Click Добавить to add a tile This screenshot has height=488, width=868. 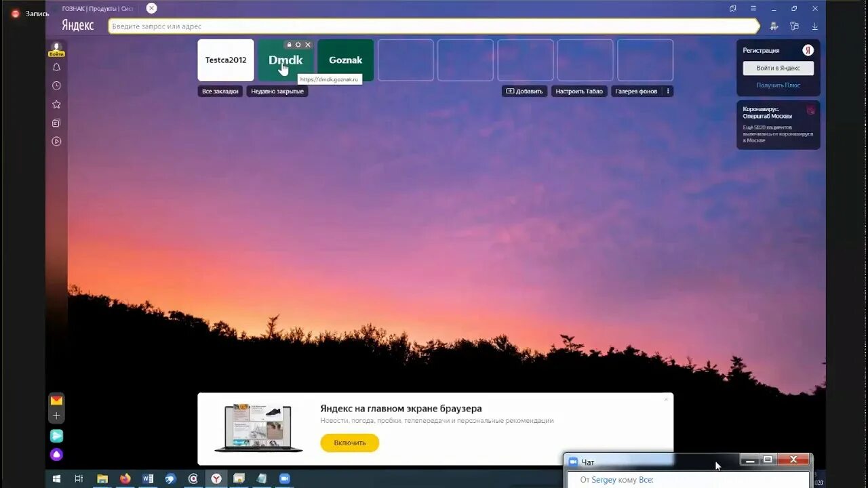(524, 91)
